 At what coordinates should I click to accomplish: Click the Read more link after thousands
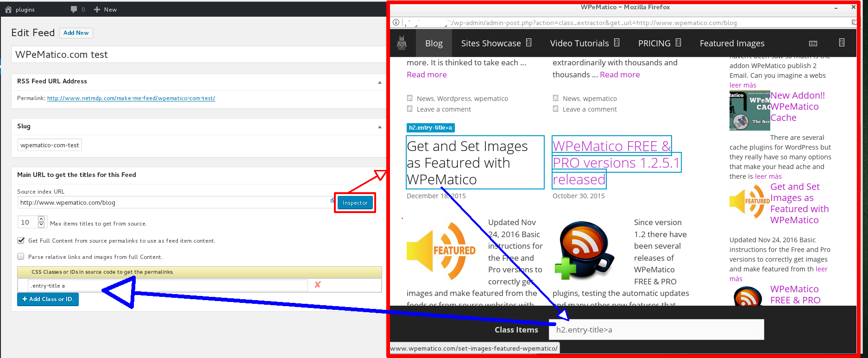pos(620,75)
